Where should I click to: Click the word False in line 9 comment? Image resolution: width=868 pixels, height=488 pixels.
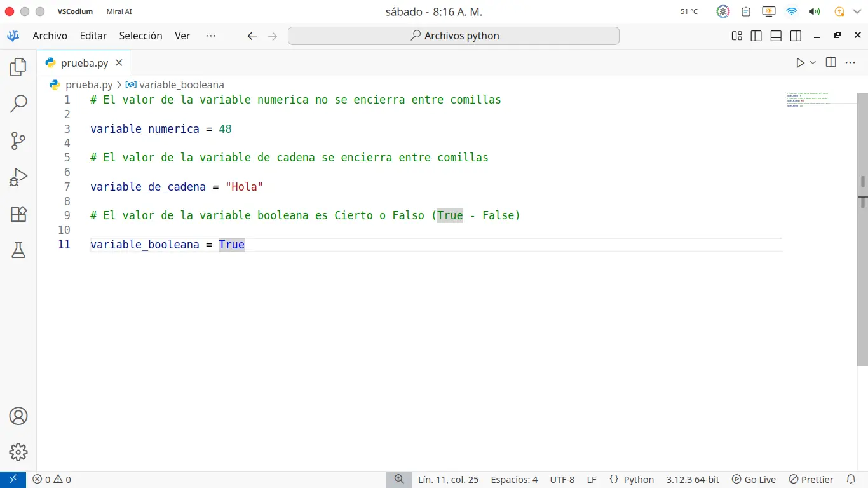coord(498,215)
